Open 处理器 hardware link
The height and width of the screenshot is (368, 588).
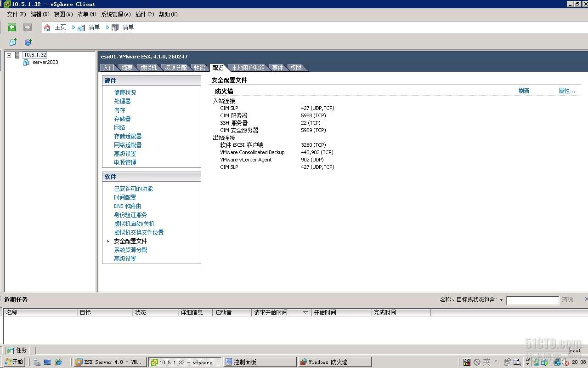[x=122, y=101]
